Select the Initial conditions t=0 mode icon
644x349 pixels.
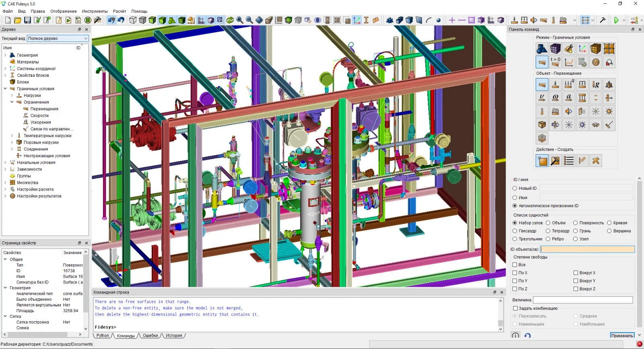point(555,62)
